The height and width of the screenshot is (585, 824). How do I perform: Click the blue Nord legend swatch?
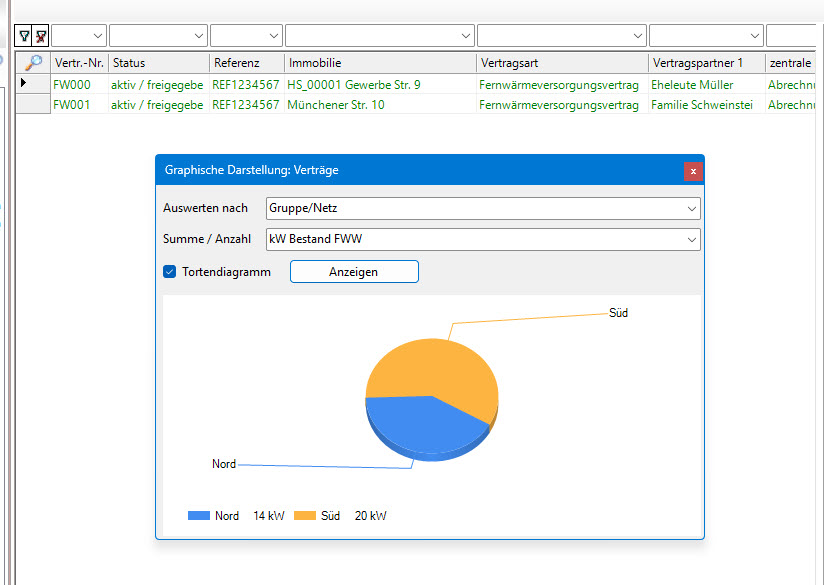click(199, 516)
